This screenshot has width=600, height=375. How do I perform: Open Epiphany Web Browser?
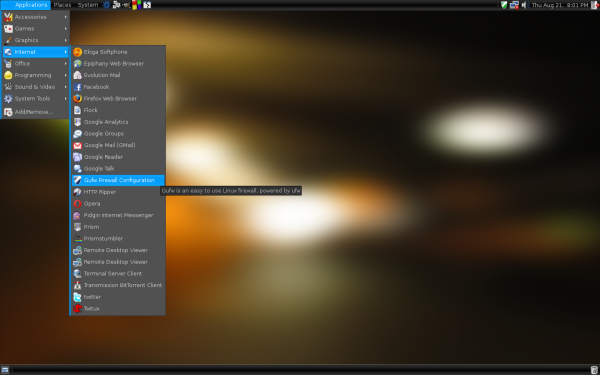(x=118, y=64)
